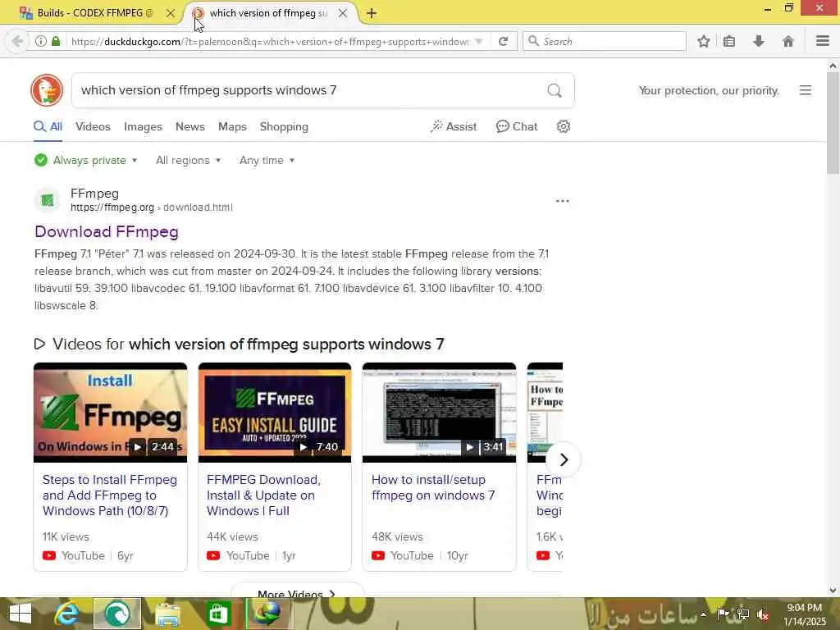This screenshot has height=630, width=840.
Task: Open the Videos search tab
Action: [x=93, y=126]
